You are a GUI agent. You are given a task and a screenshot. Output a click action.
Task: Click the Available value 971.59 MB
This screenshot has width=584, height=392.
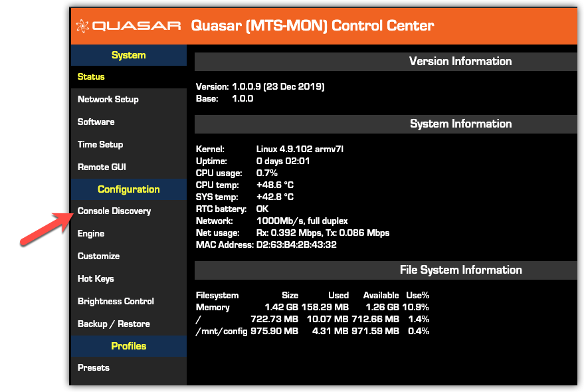coord(375,332)
